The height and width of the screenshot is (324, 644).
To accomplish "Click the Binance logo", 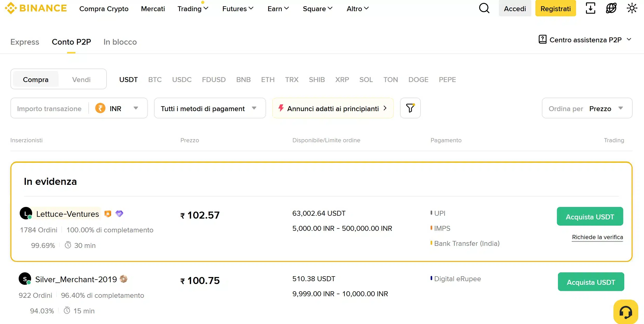I will pyautogui.click(x=36, y=8).
